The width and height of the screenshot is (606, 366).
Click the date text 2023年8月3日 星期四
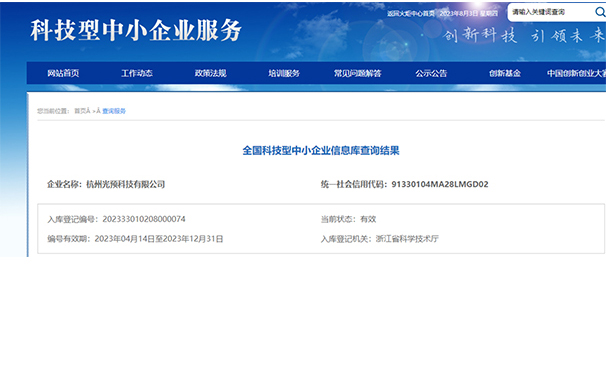tap(469, 14)
